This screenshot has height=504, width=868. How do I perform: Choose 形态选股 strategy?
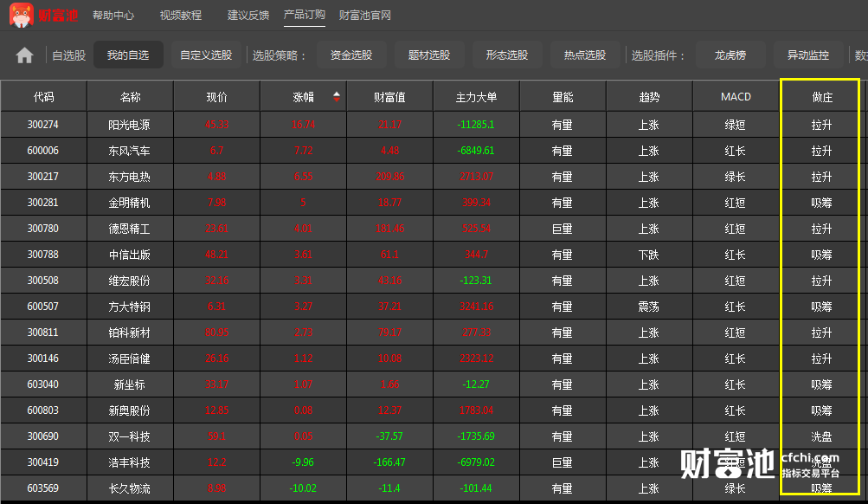tap(507, 55)
